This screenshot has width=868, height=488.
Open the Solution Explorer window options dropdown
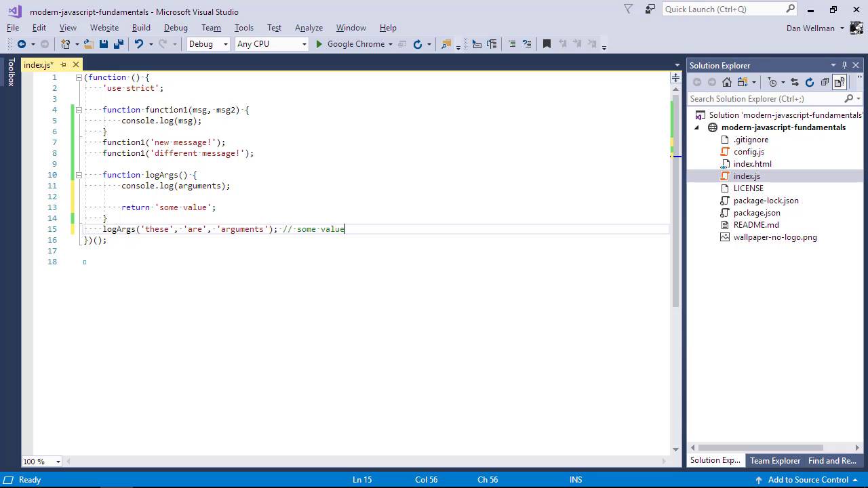[833, 65]
